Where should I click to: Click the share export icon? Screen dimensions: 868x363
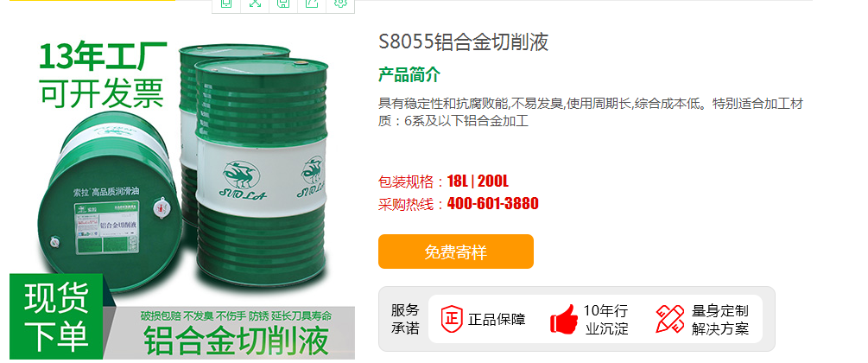312,3
